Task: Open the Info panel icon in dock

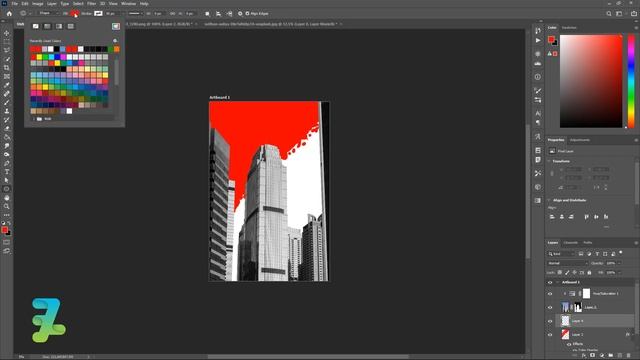Action: coord(538,77)
